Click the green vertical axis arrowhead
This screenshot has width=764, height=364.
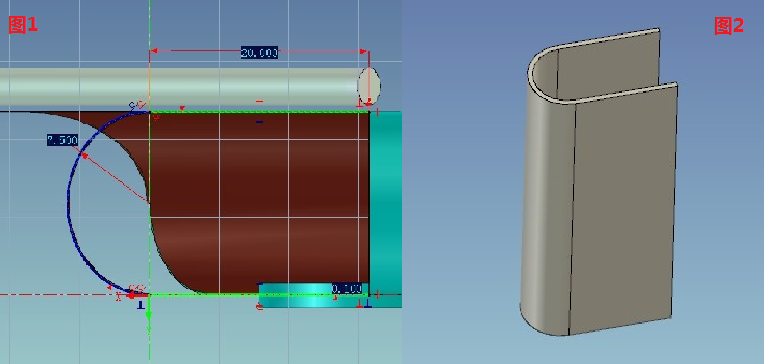(x=149, y=314)
